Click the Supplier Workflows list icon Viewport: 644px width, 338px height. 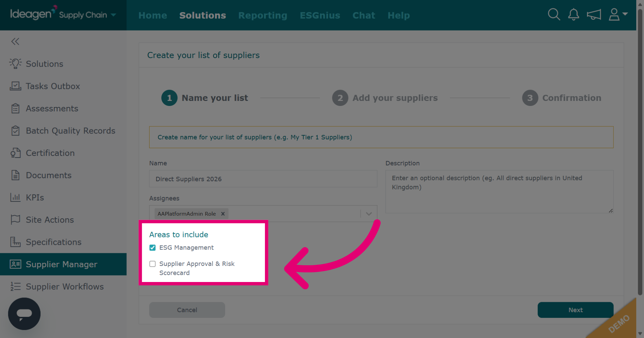(15, 286)
